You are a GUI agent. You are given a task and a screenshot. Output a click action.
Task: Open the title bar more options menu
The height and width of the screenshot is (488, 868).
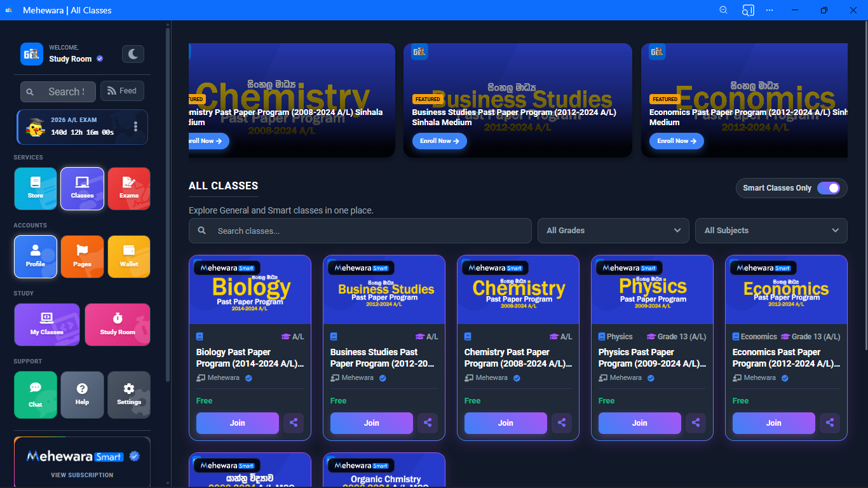tap(770, 10)
